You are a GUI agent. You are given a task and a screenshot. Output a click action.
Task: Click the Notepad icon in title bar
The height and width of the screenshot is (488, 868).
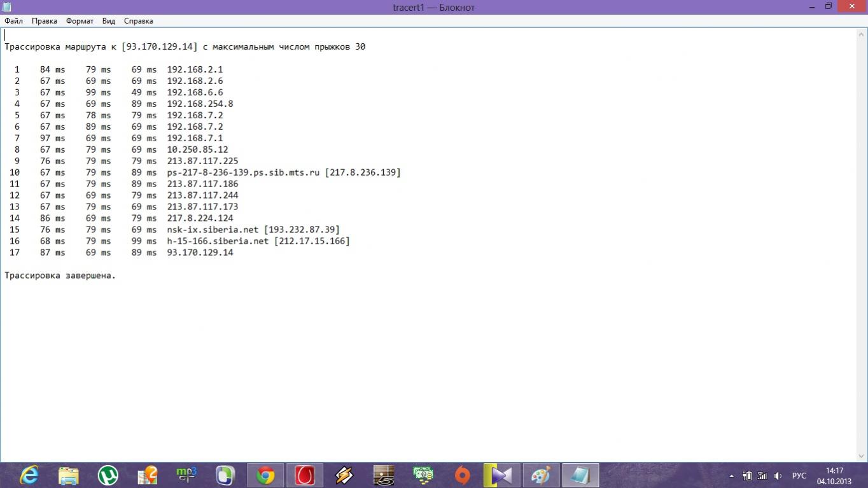click(x=6, y=7)
